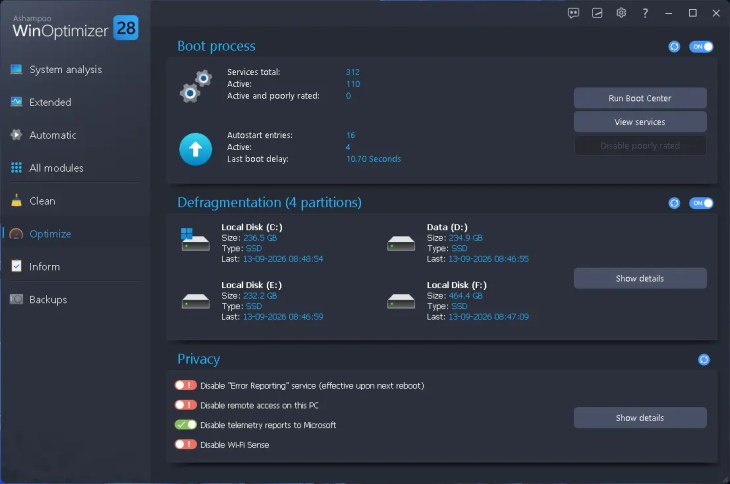The width and height of the screenshot is (730, 484).
Task: Click Defragmentation (4 partitions) heading
Action: click(x=270, y=202)
